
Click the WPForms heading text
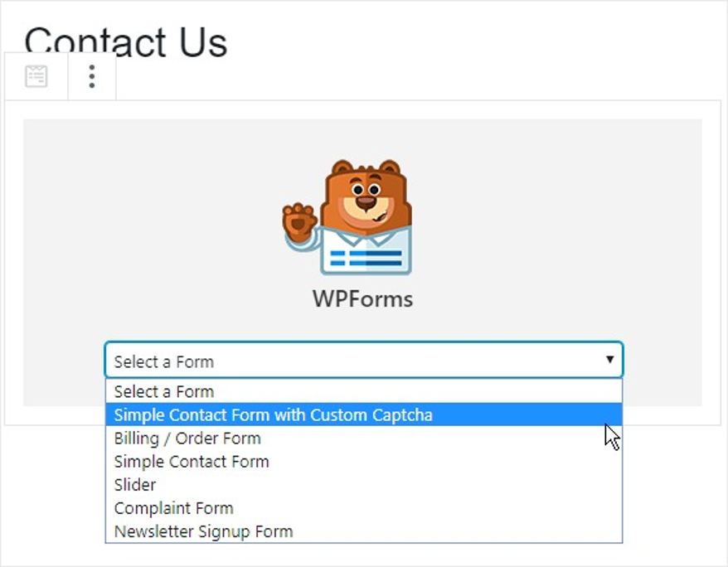click(362, 298)
